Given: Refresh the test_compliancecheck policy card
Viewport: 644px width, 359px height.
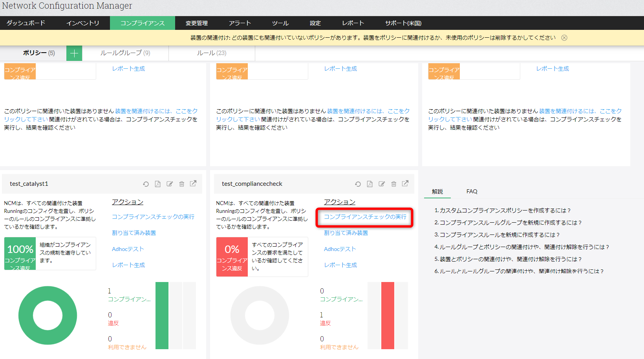Looking at the screenshot, I should pyautogui.click(x=358, y=184).
